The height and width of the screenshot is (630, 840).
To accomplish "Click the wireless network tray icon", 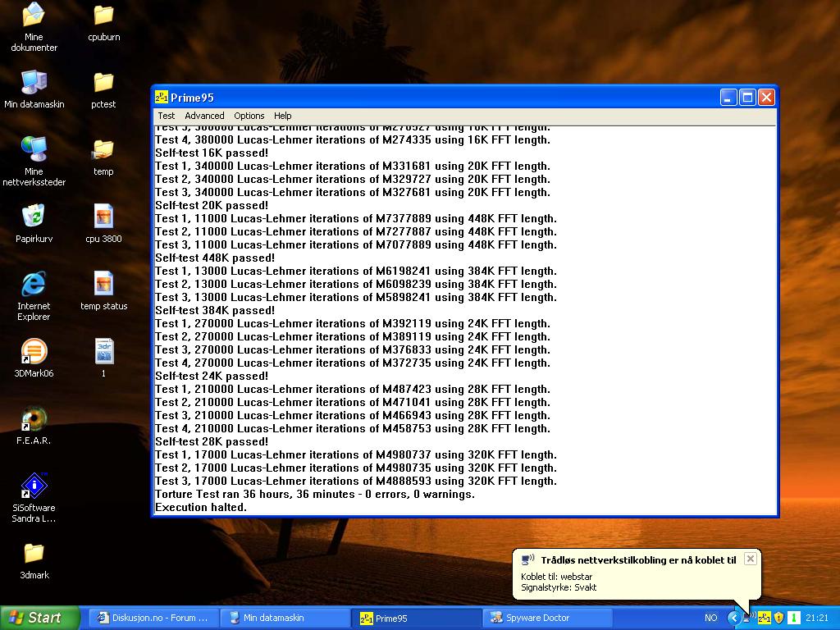I will pos(750,618).
